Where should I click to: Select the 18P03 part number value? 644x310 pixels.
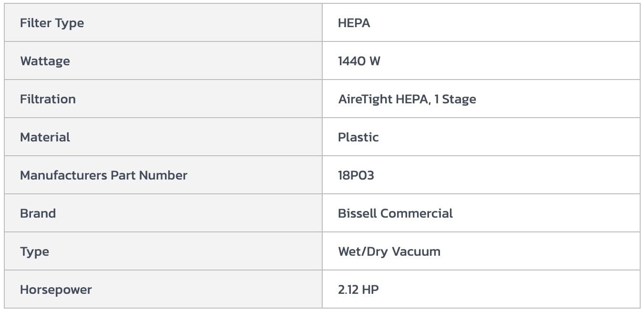point(356,175)
